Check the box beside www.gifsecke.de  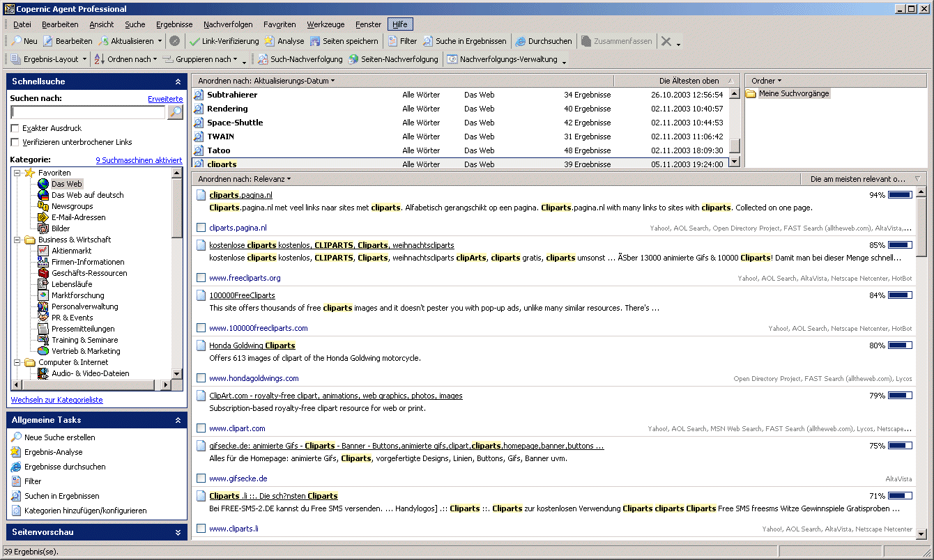click(x=201, y=479)
